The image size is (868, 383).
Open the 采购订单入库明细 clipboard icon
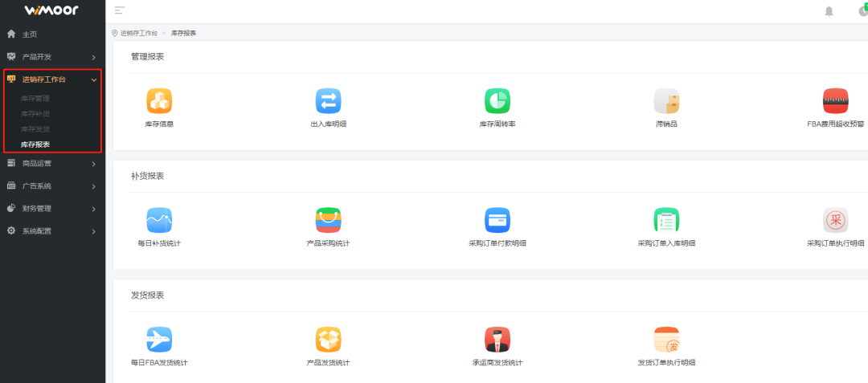coord(666,221)
